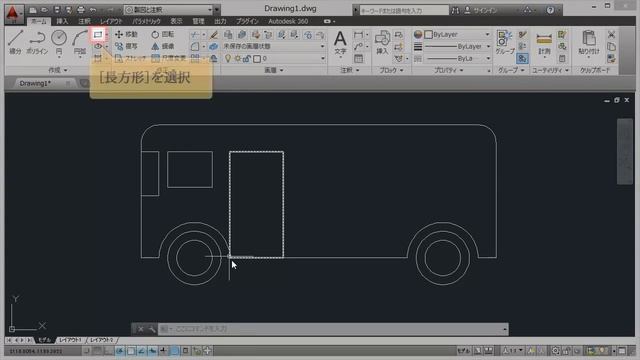Select the Ellipse tool below Rectangle
Image resolution: width=640 pixels, height=360 pixels.
tap(98, 47)
